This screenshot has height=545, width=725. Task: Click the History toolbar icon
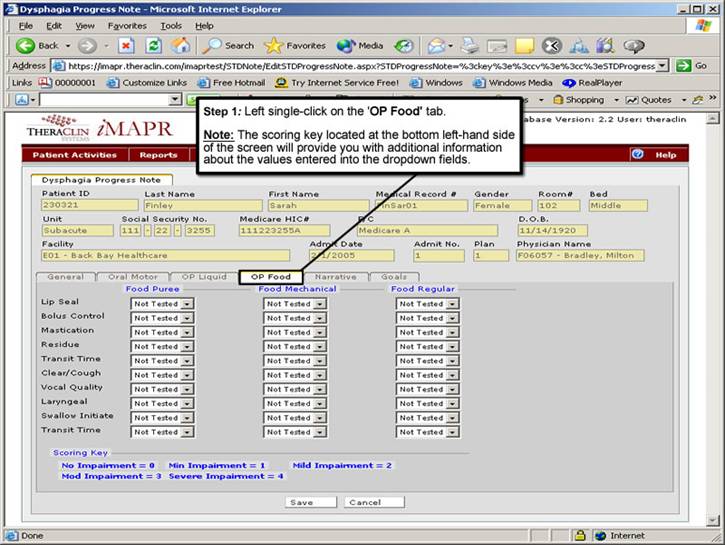404,46
